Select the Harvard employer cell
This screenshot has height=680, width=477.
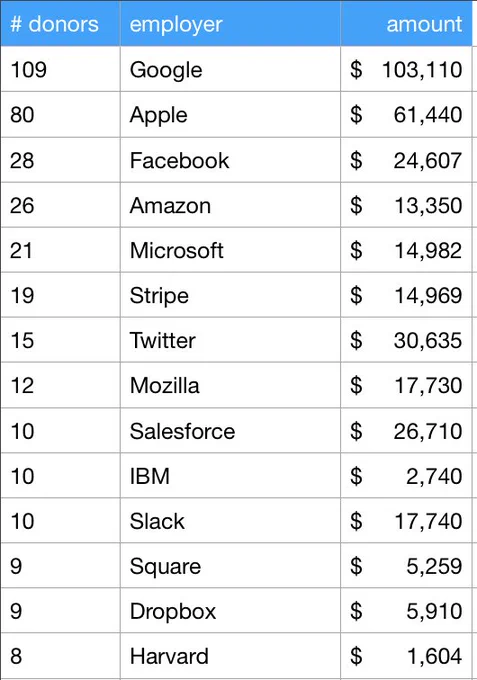pos(230,656)
